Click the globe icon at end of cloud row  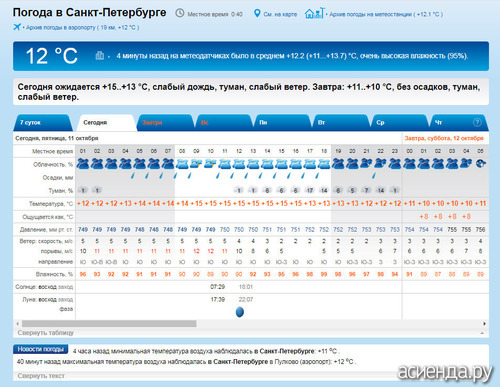click(x=480, y=164)
